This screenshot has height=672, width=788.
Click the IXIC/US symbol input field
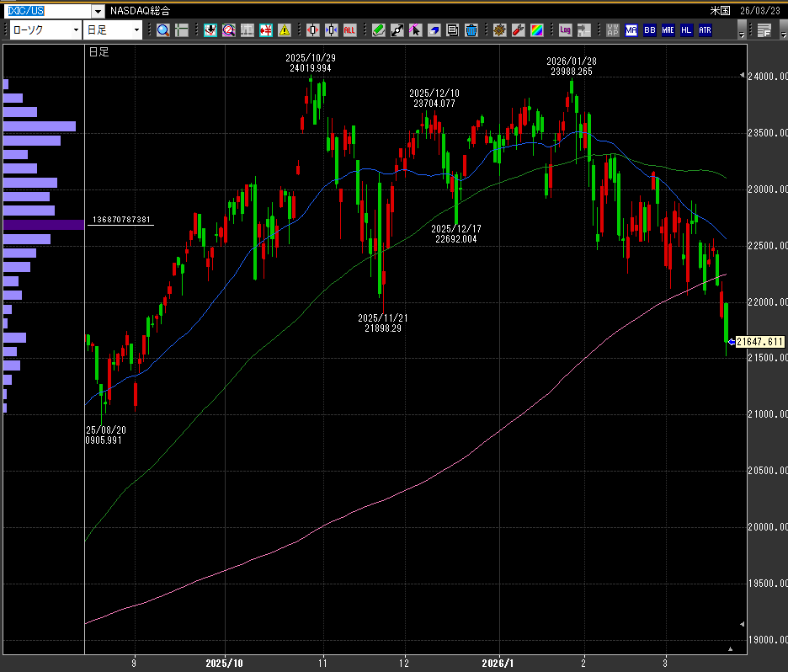coord(48,11)
